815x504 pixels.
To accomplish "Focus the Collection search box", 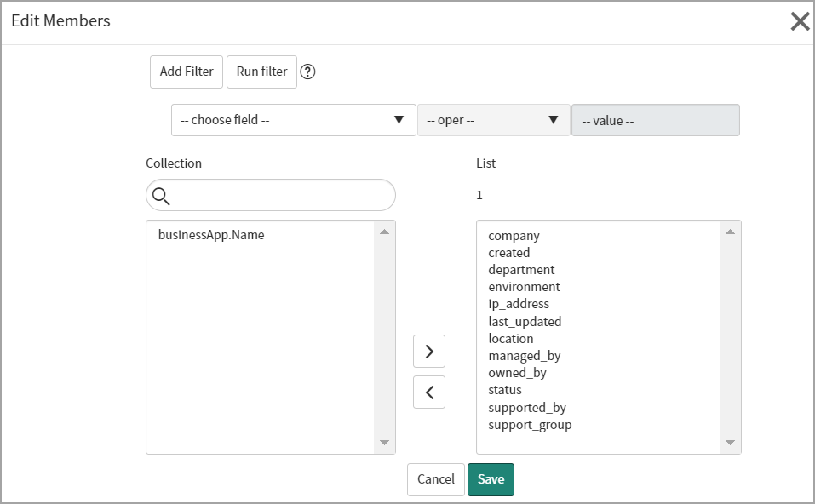I will pyautogui.click(x=281, y=196).
